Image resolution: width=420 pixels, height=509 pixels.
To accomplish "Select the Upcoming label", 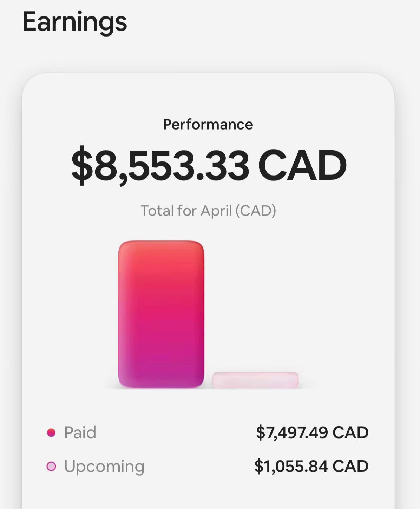I will [x=104, y=467].
